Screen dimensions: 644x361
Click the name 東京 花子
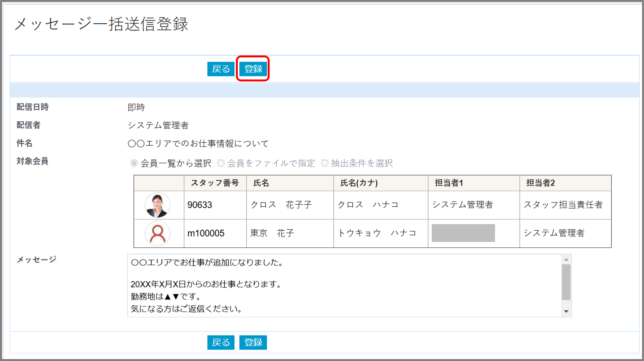click(272, 233)
